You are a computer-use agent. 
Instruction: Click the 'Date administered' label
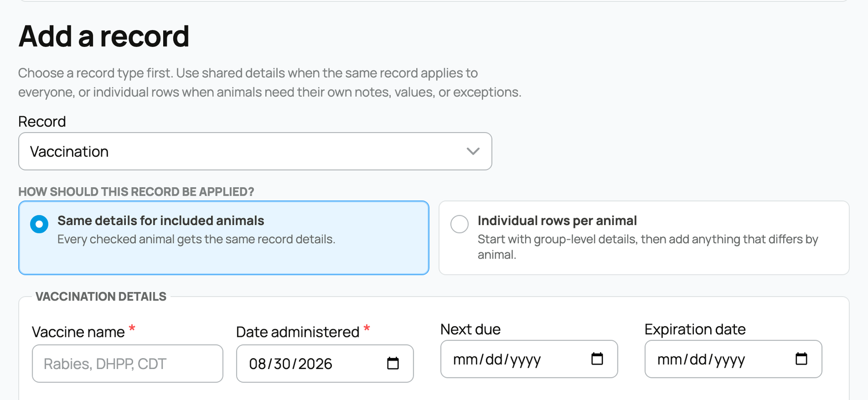(x=298, y=332)
